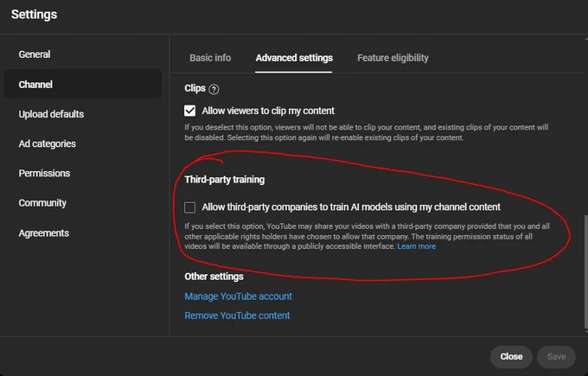
Task: Open the Feature eligibility tab
Action: [393, 58]
